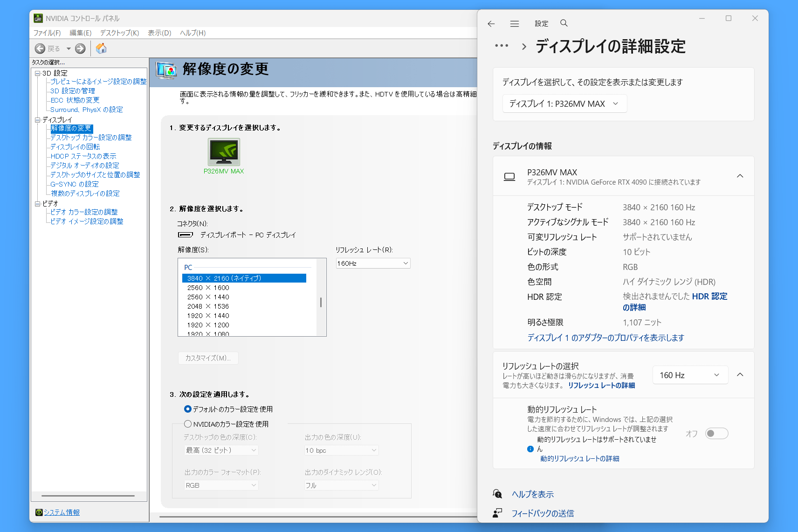This screenshot has height=532, width=798.
Task: Click the dynamic refresh rate info icon
Action: point(530,449)
